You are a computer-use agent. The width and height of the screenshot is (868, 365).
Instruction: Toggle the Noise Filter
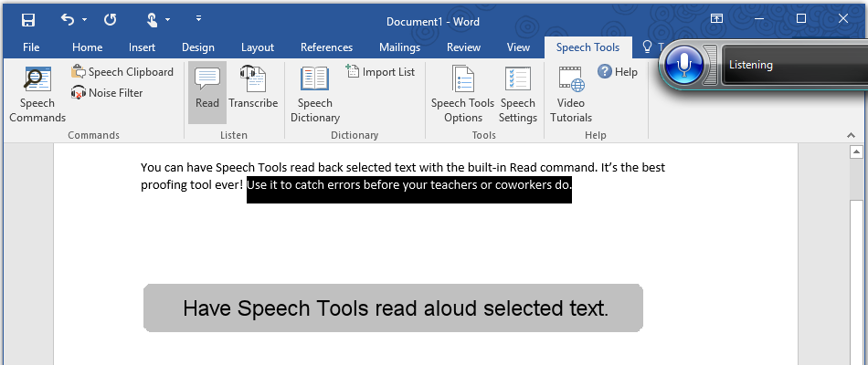(107, 93)
